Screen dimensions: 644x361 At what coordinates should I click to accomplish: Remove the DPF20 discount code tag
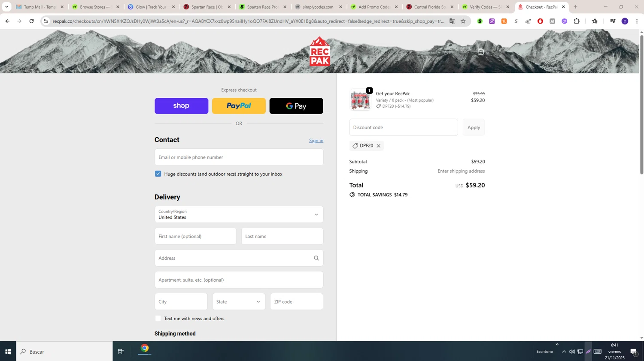(378, 146)
